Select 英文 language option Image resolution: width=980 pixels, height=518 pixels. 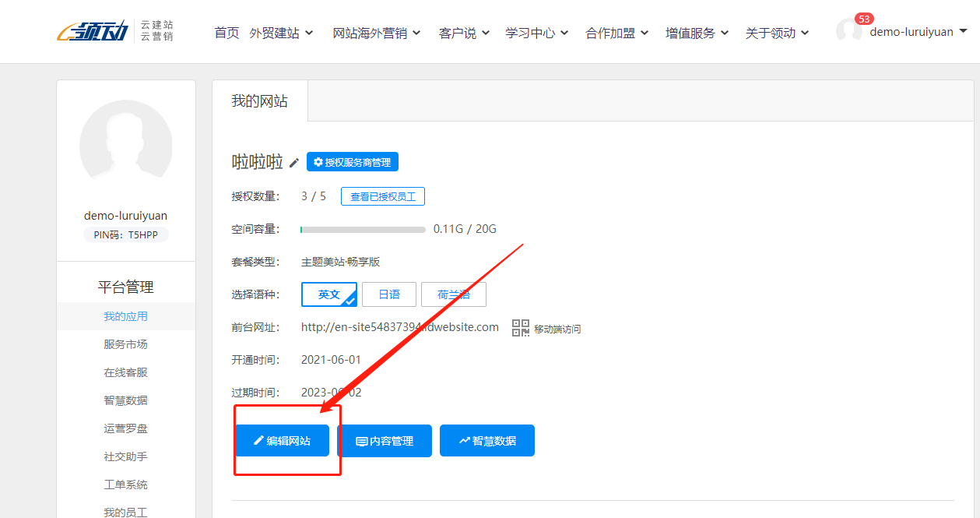[x=328, y=294]
